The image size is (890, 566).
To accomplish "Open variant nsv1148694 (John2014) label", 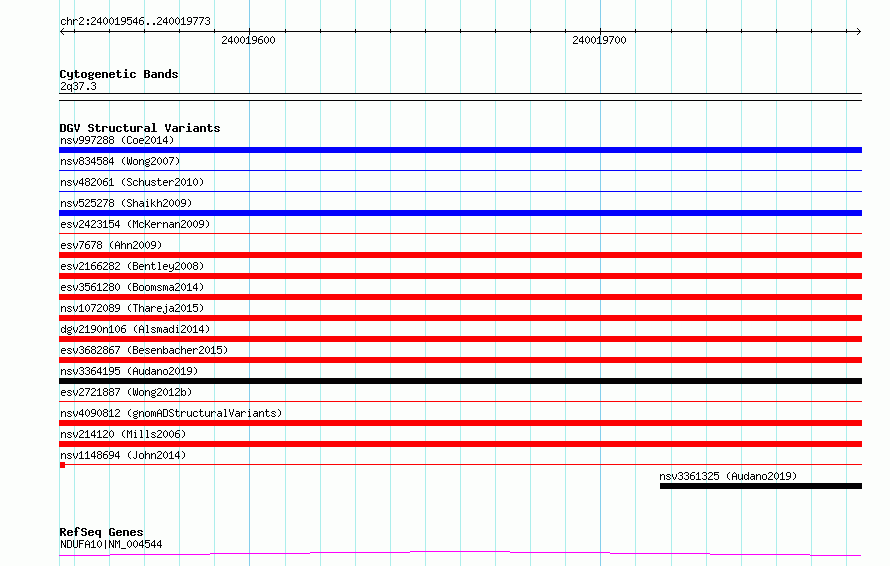I will [123, 455].
